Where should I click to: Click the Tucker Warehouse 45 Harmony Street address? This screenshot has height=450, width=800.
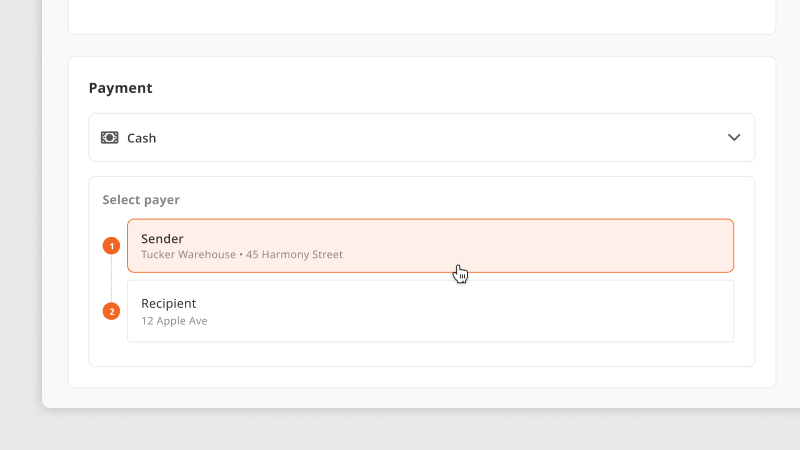(242, 255)
